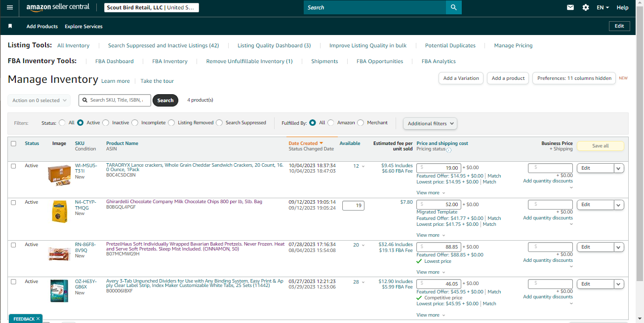
Task: Open the Ghirardelli chocolate chips thumbnail
Action: click(x=60, y=212)
